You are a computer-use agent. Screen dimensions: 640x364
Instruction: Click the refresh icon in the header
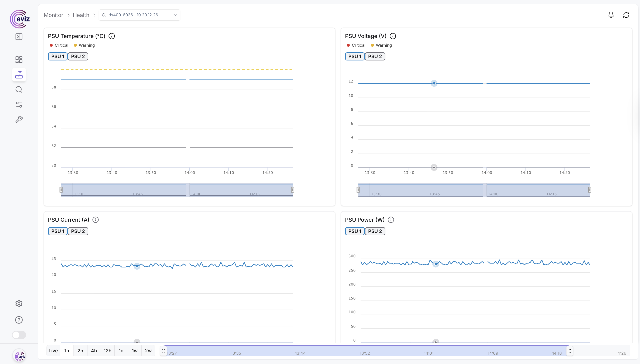[626, 15]
